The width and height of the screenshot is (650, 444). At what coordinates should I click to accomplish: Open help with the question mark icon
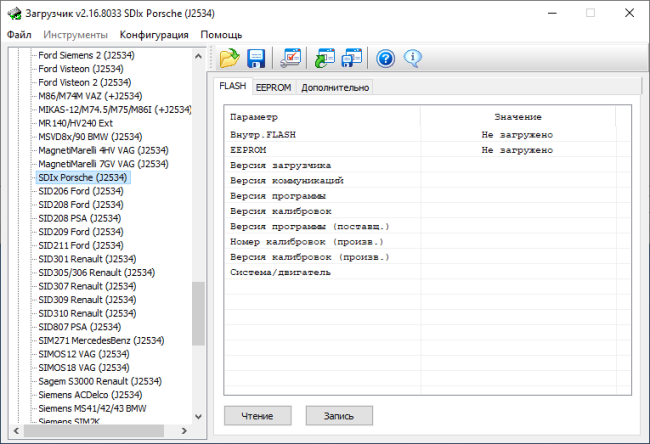tap(386, 58)
